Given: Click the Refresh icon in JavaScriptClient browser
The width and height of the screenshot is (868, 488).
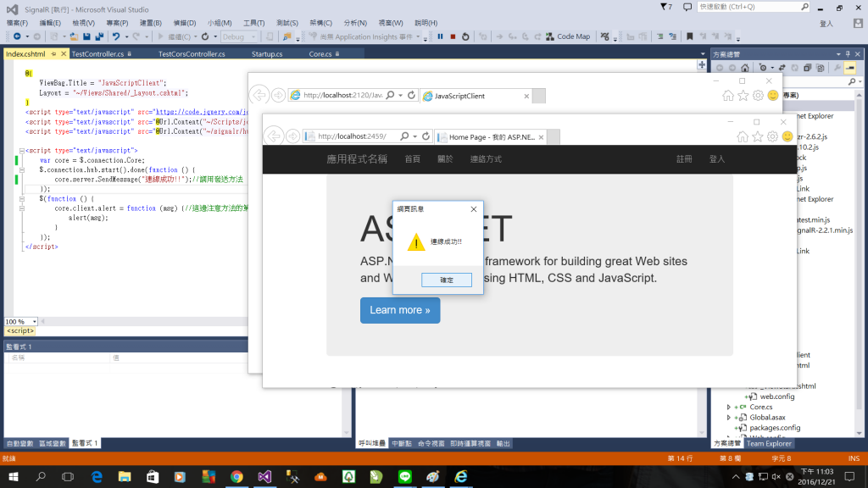Looking at the screenshot, I should click(x=411, y=95).
